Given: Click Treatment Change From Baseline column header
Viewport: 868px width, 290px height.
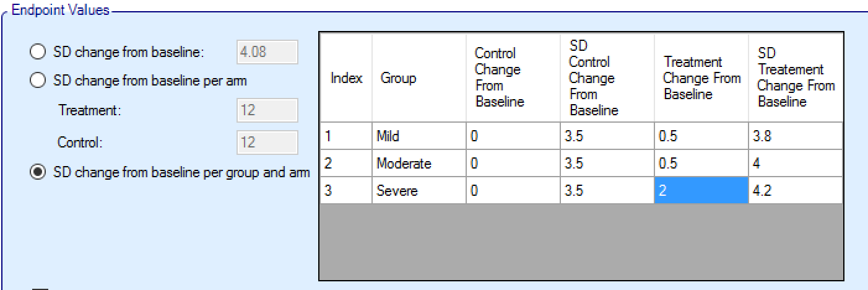Looking at the screenshot, I should coord(701,78).
